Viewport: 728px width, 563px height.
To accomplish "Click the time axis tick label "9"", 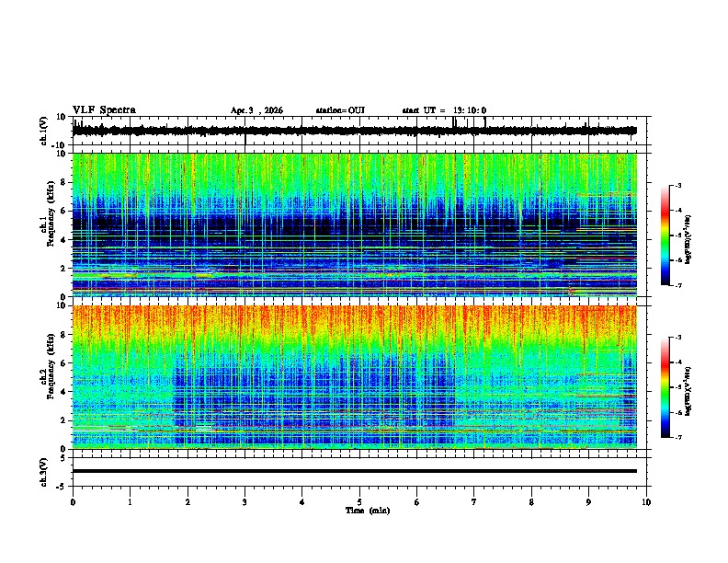I will point(588,502).
